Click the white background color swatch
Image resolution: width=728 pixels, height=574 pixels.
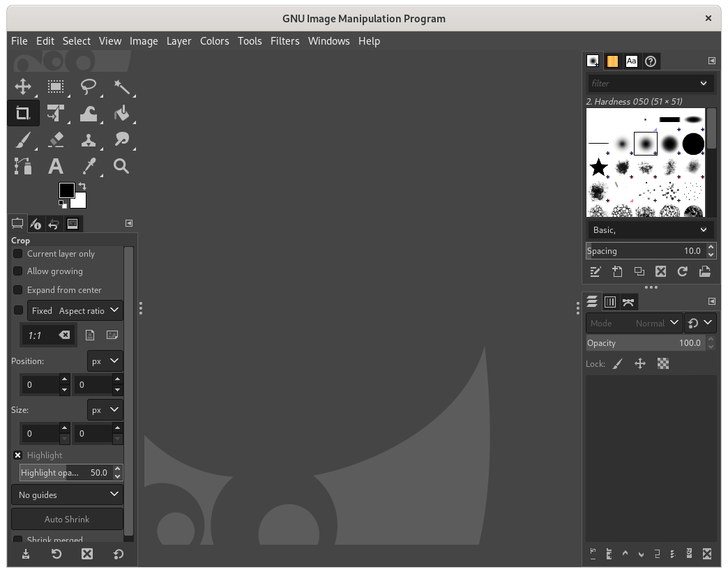[80, 202]
